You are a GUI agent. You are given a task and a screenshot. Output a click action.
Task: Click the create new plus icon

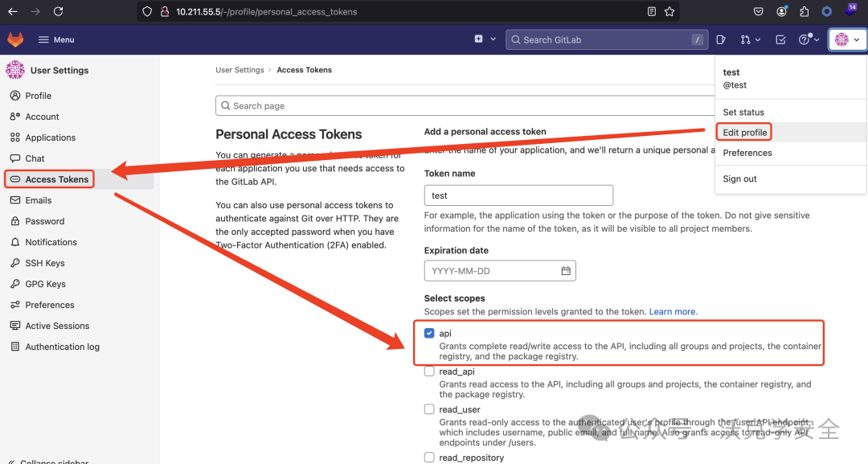pyautogui.click(x=478, y=39)
